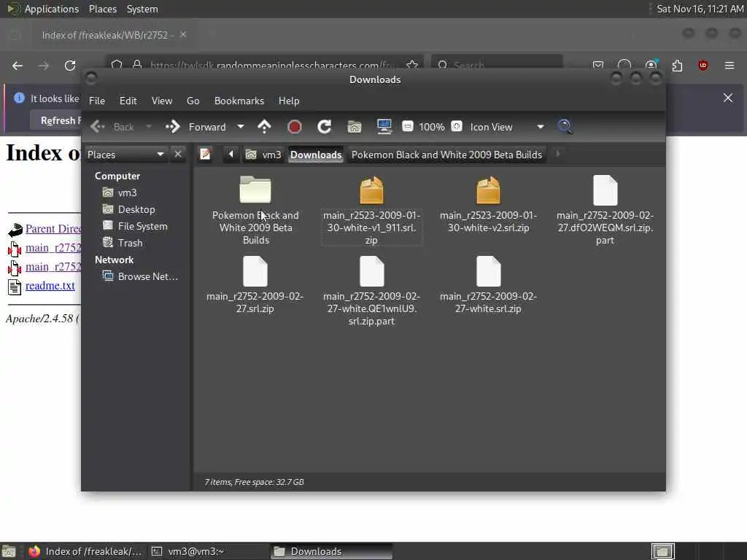The width and height of the screenshot is (747, 560).
Task: Zoom out using the minus icon
Action: 407,126
